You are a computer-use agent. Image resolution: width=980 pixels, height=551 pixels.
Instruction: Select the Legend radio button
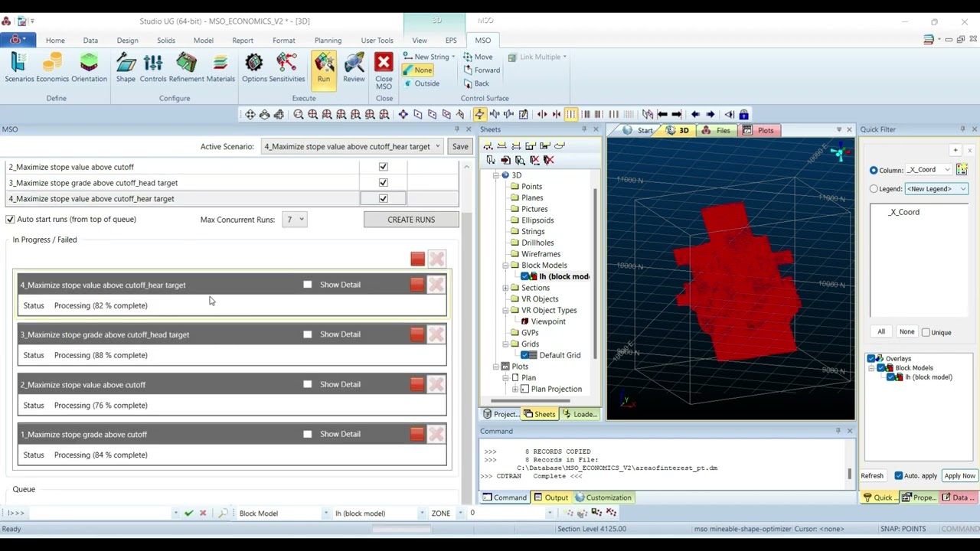(874, 189)
